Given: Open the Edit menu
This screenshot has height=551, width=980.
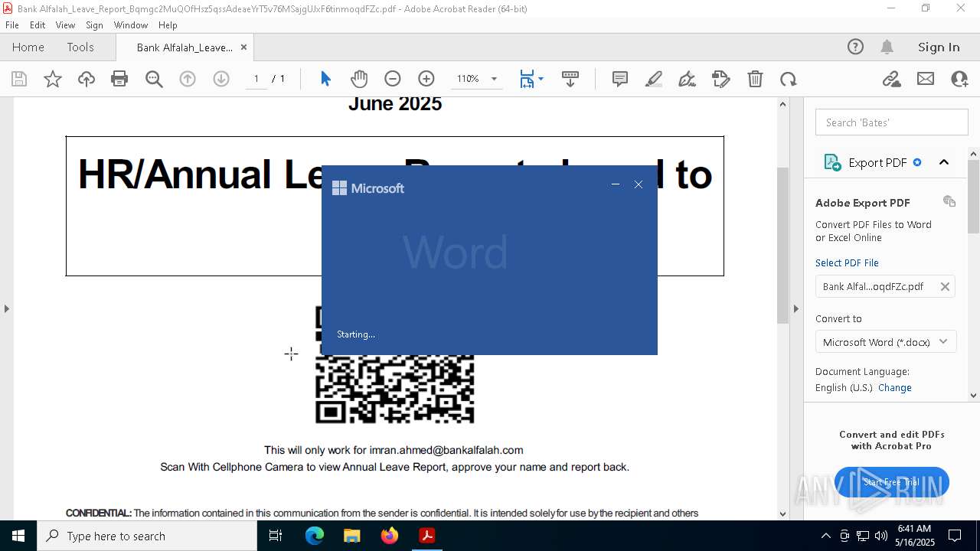Looking at the screenshot, I should coord(38,24).
